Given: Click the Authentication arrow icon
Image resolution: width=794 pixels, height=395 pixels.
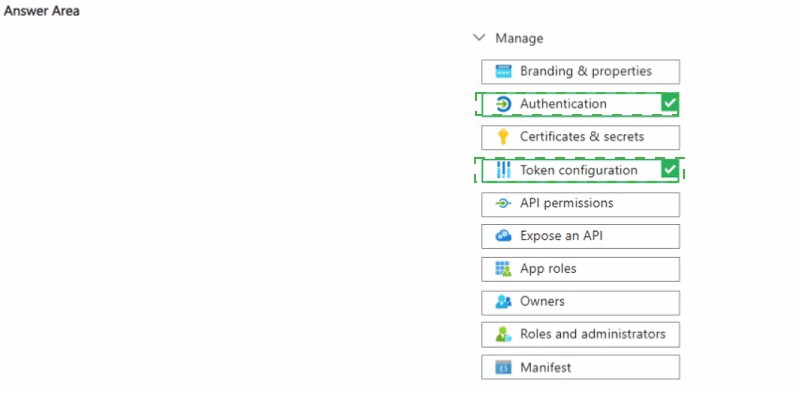Looking at the screenshot, I should (x=503, y=104).
